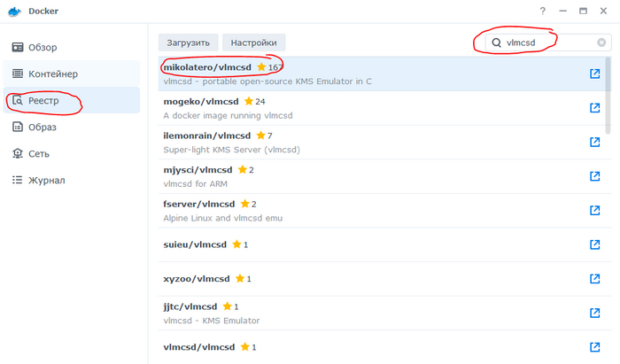The height and width of the screenshot is (364, 620).
Task: Clear the vlmcsd search field
Action: [601, 43]
